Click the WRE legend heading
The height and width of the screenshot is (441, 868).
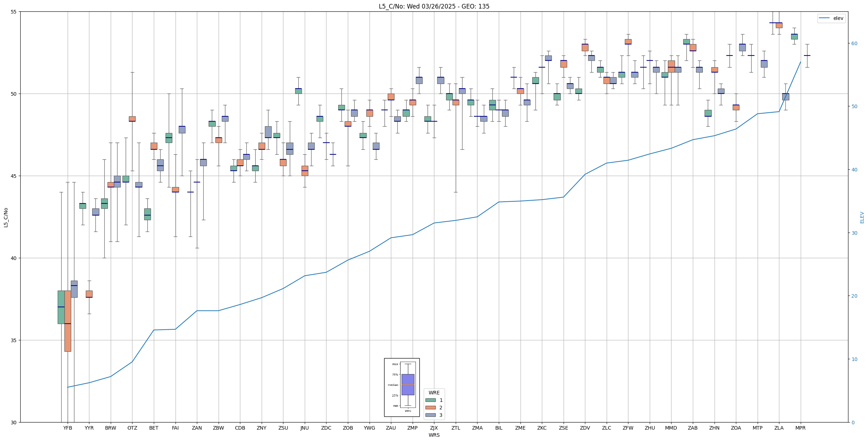434,393
